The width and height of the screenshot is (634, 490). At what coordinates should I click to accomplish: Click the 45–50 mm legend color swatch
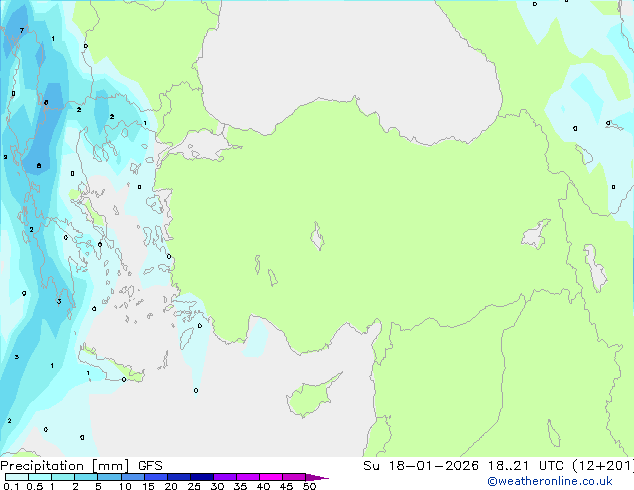click(294, 477)
